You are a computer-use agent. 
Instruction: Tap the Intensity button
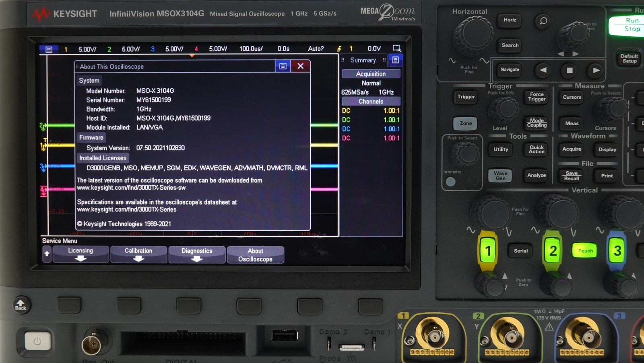(x=451, y=182)
